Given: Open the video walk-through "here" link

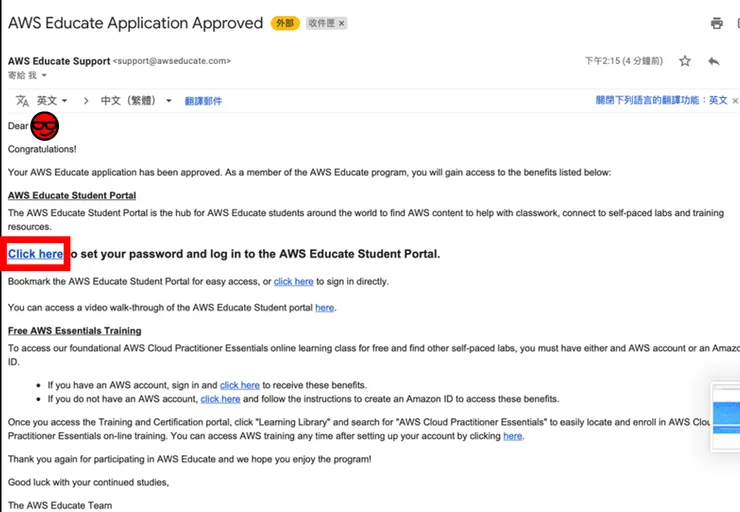Looking at the screenshot, I should point(324,308).
